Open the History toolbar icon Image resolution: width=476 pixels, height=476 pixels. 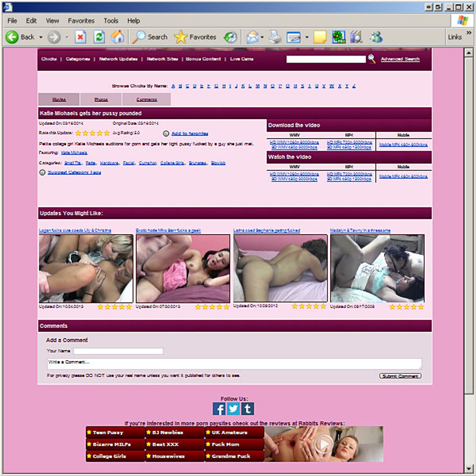coord(230,37)
